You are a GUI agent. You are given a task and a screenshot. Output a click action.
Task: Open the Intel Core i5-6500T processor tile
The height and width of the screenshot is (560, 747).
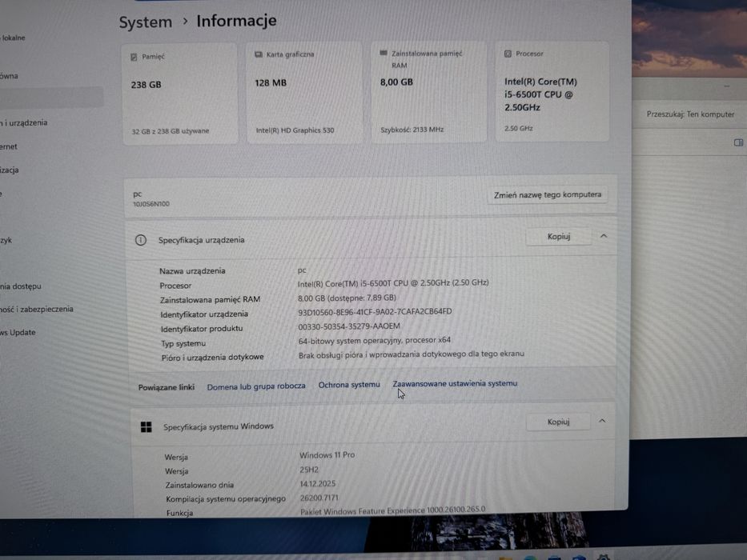552,91
